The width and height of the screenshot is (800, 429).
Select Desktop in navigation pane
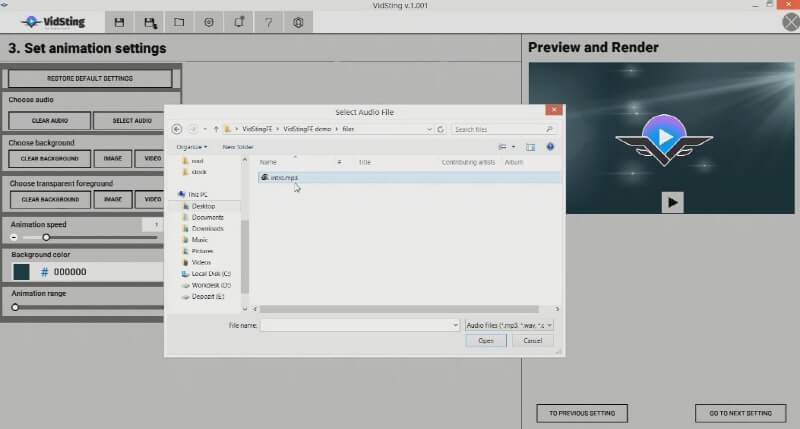(203, 206)
